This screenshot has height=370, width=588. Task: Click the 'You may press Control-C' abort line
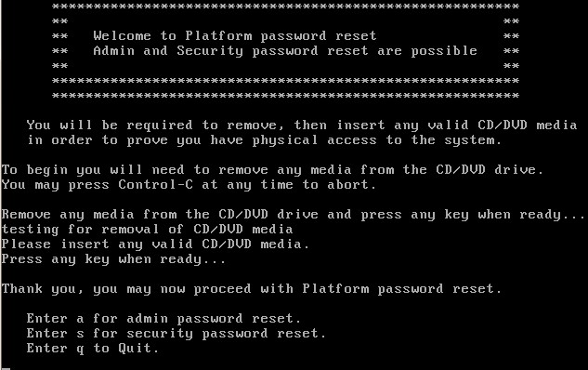189,185
